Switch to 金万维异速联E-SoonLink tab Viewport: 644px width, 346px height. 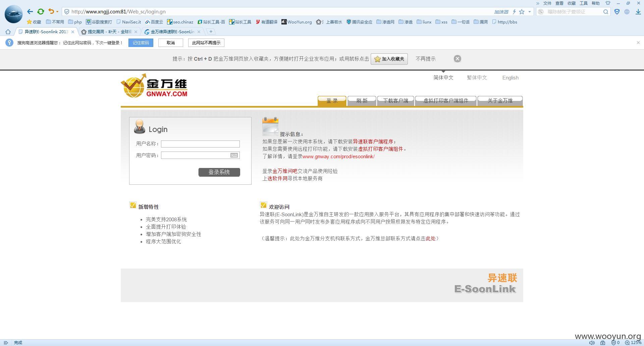tap(172, 32)
